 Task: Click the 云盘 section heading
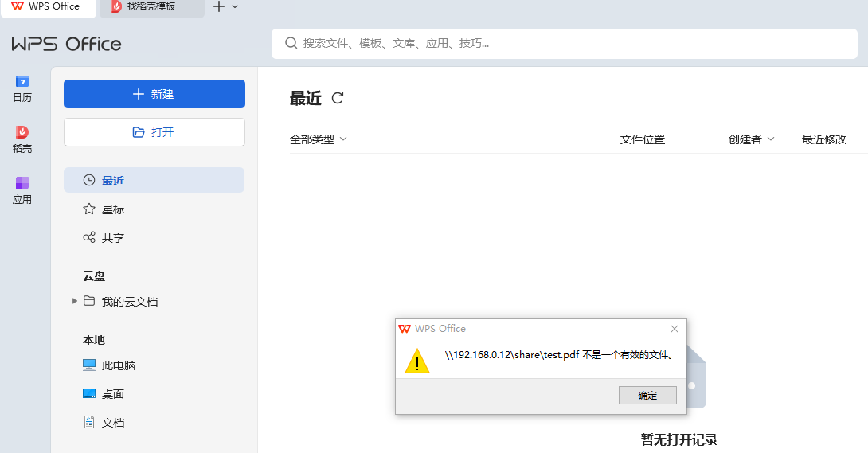point(94,276)
